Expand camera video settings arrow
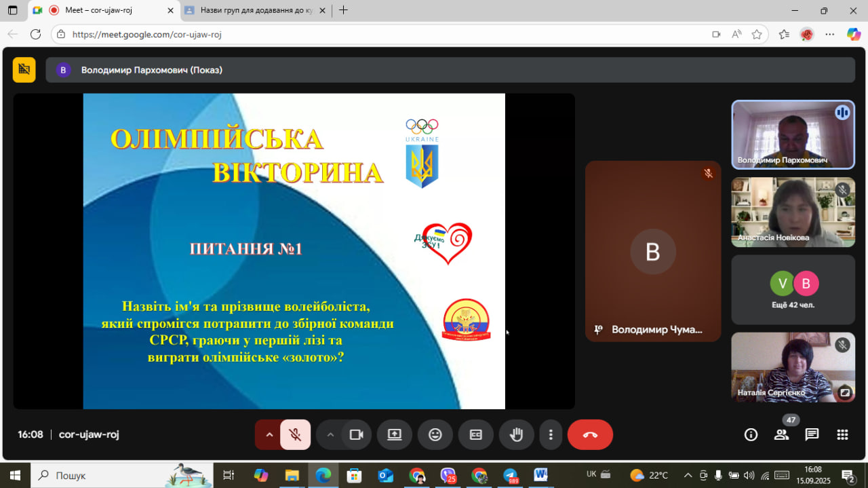Viewport: 868px width, 488px height. tap(330, 435)
